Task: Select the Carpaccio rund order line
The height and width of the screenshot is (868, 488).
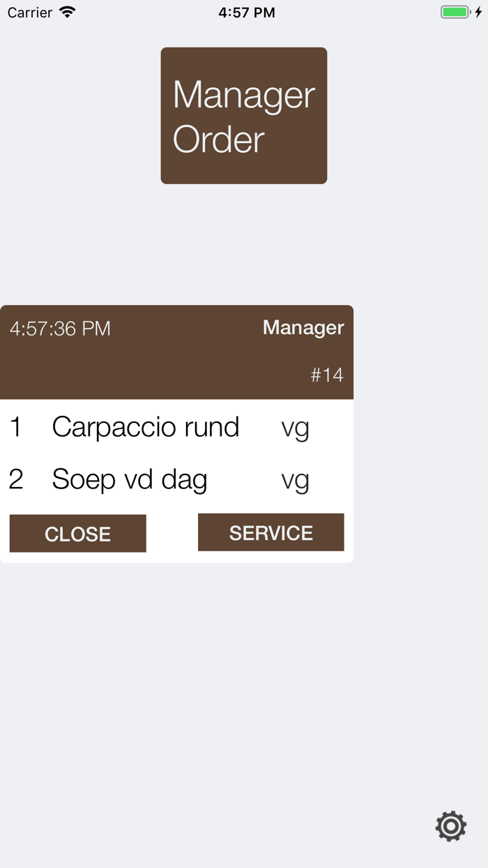Action: (x=146, y=427)
